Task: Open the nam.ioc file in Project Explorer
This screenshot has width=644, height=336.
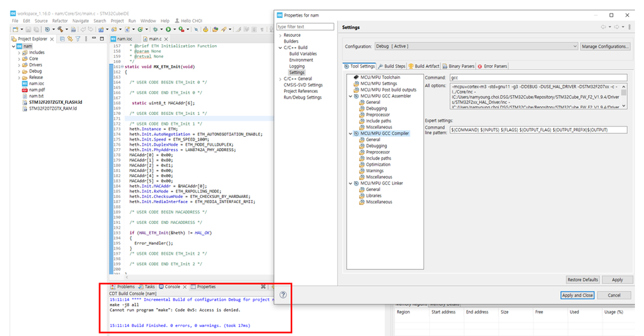Action: pos(36,84)
